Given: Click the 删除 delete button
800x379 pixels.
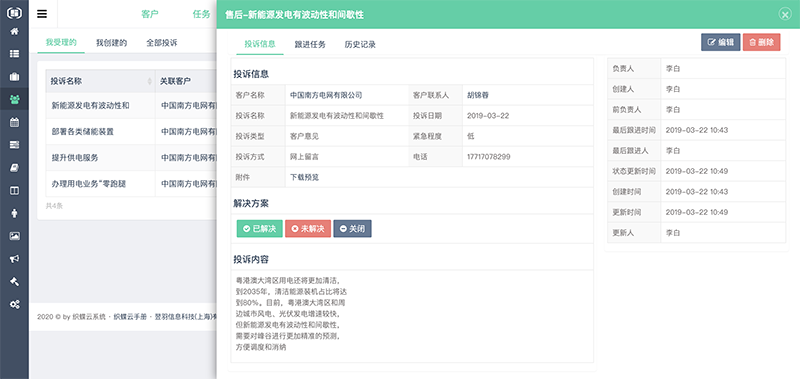Looking at the screenshot, I should pos(761,42).
